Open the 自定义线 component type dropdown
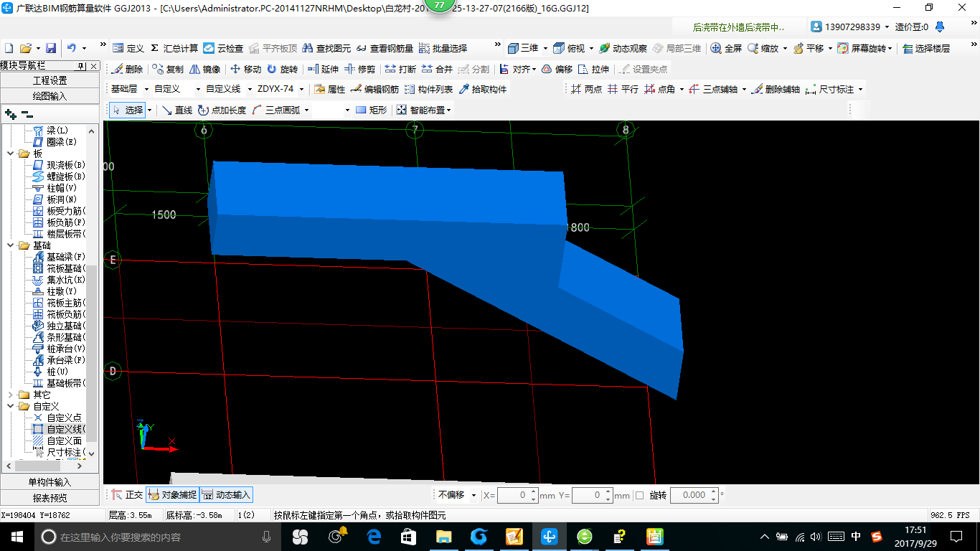Image resolution: width=980 pixels, height=551 pixels. [x=250, y=89]
